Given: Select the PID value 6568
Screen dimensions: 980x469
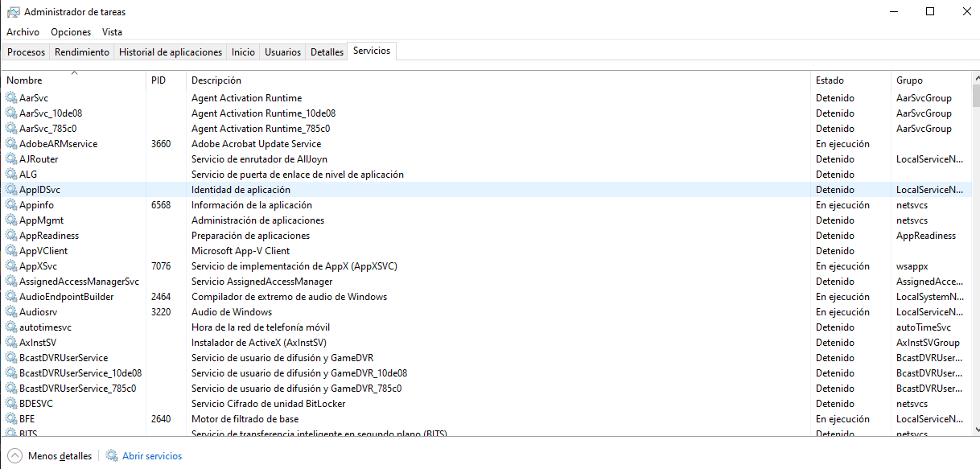Looking at the screenshot, I should pyautogui.click(x=161, y=205).
